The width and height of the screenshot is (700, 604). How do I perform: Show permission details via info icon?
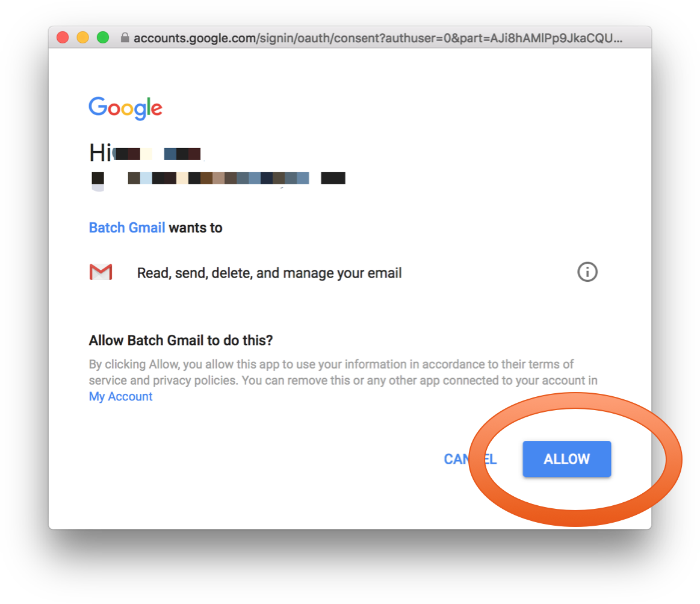point(587,272)
